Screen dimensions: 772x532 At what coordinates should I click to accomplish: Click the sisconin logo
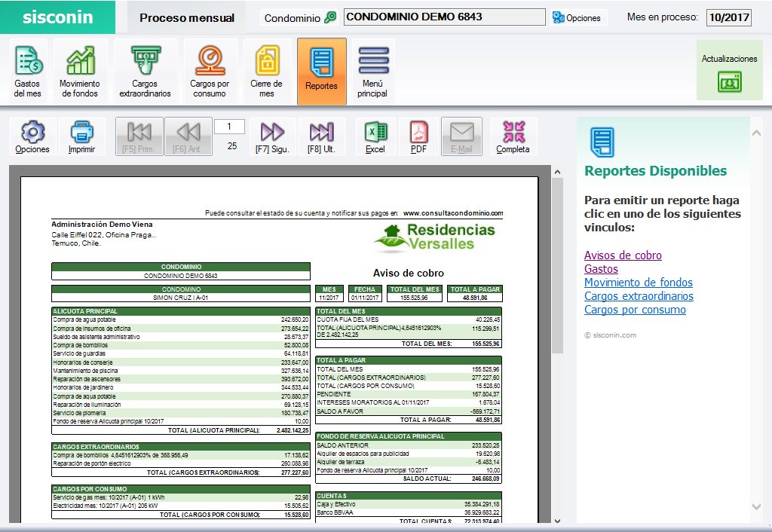(57, 17)
